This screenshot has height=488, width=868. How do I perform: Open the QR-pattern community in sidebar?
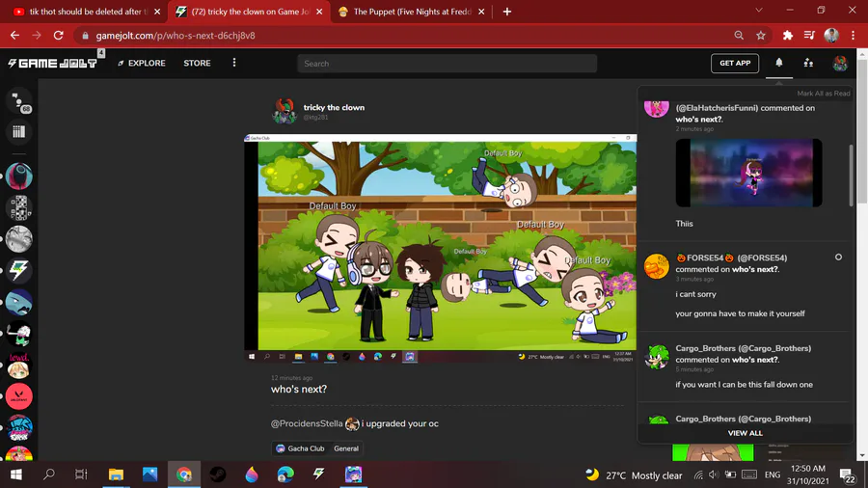tap(19, 208)
